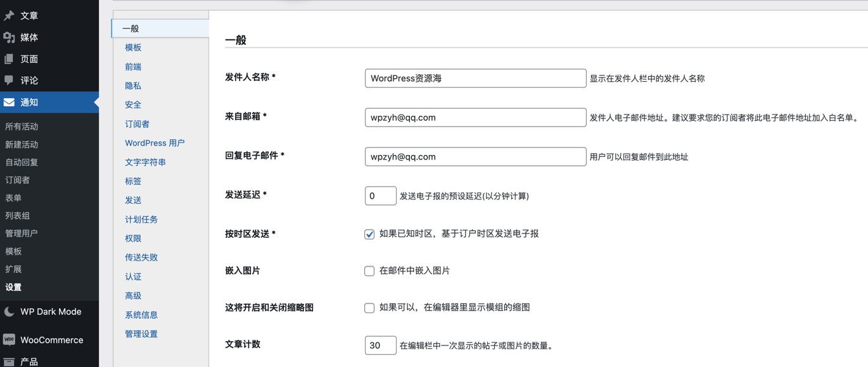Uncheck the 按时区发送 checkbox
Viewport: 868px width, 367px height.
click(369, 234)
